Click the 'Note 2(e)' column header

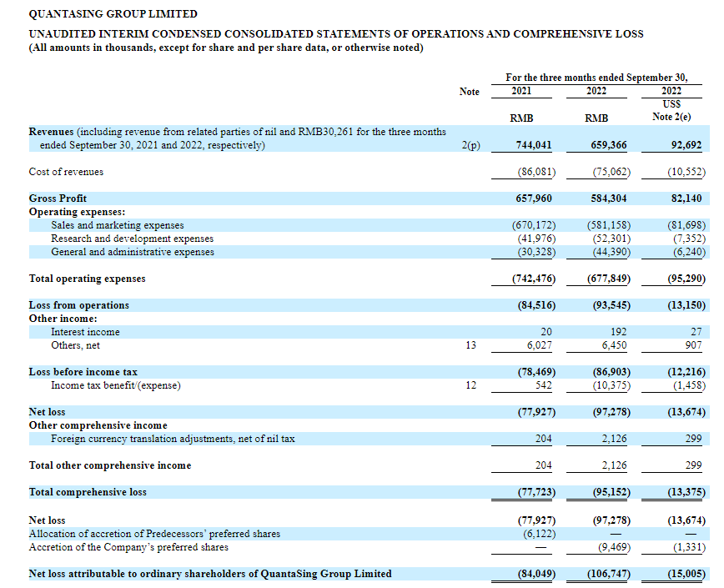(x=671, y=117)
